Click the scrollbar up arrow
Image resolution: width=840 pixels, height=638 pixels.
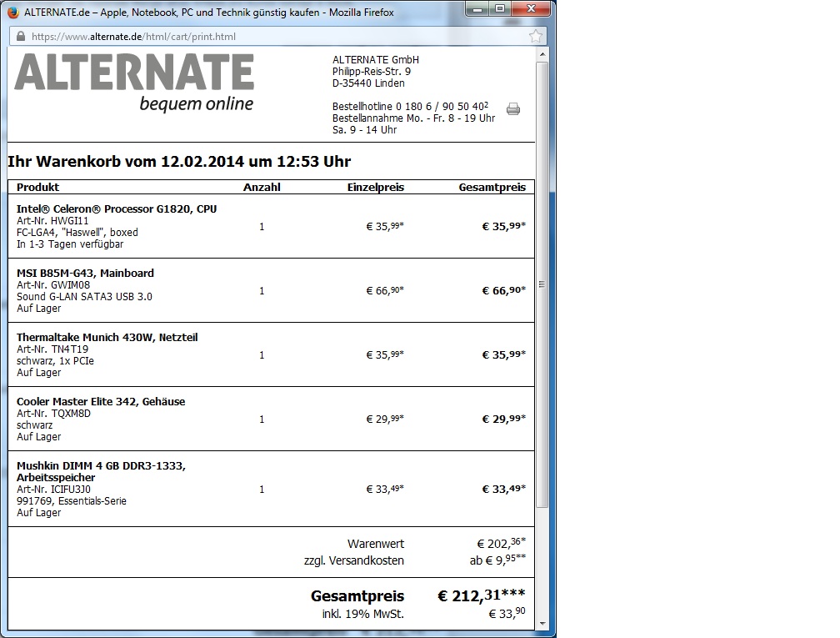click(542, 54)
